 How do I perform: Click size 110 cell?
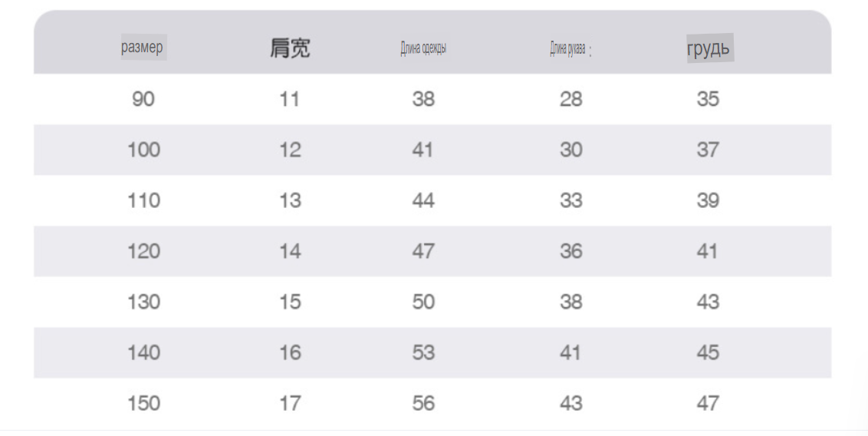click(144, 200)
